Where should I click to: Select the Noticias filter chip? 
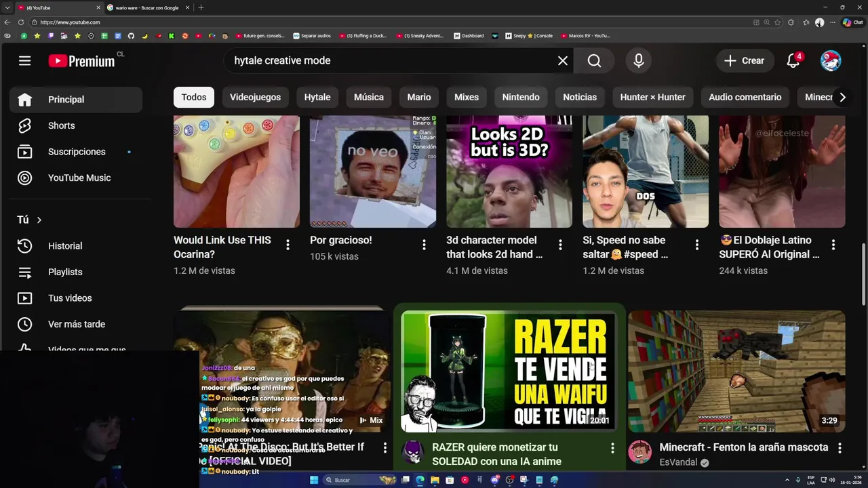(x=580, y=97)
